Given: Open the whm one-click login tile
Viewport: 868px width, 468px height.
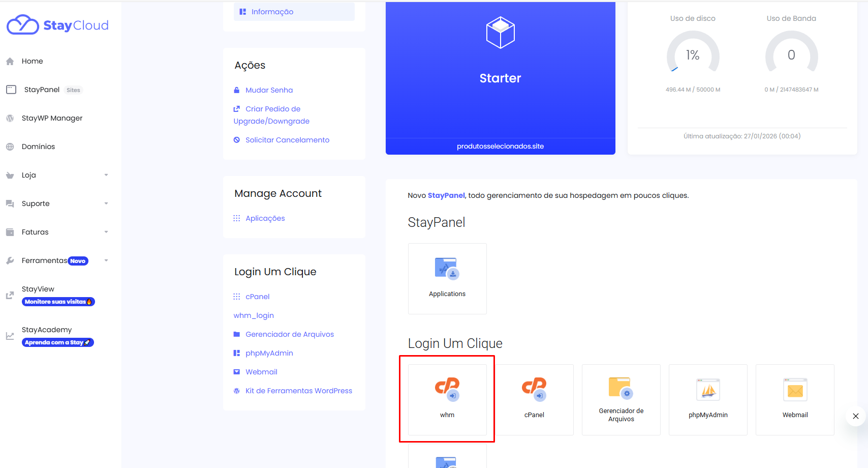Looking at the screenshot, I should [x=447, y=399].
